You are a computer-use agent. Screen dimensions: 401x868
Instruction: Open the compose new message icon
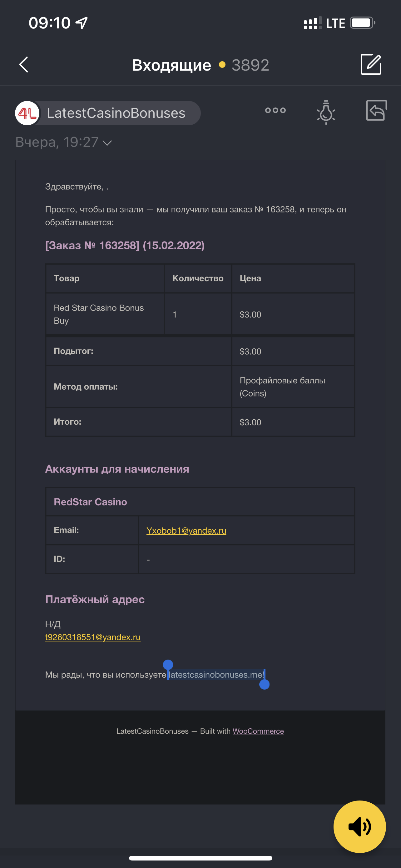click(x=371, y=64)
